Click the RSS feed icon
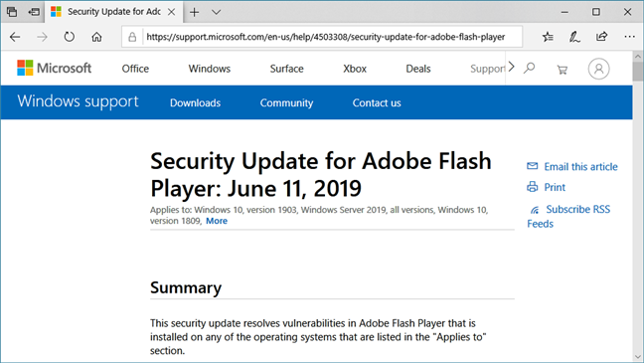The width and height of the screenshot is (644, 363). coord(535,210)
